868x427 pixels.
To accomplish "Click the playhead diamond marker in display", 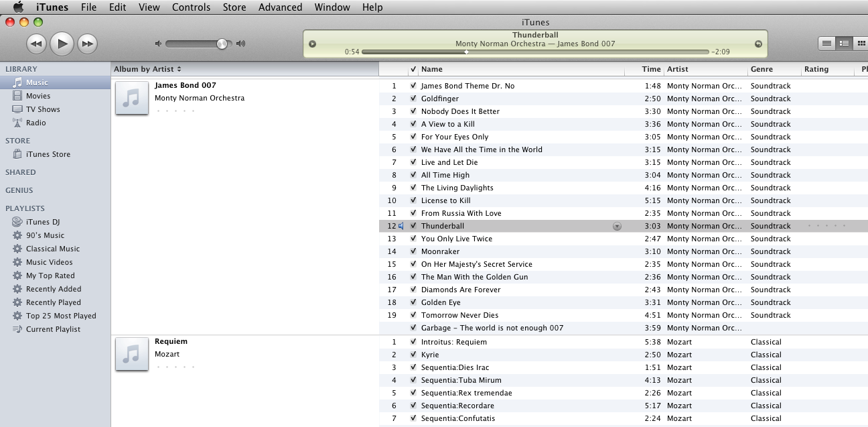I will pos(466,52).
